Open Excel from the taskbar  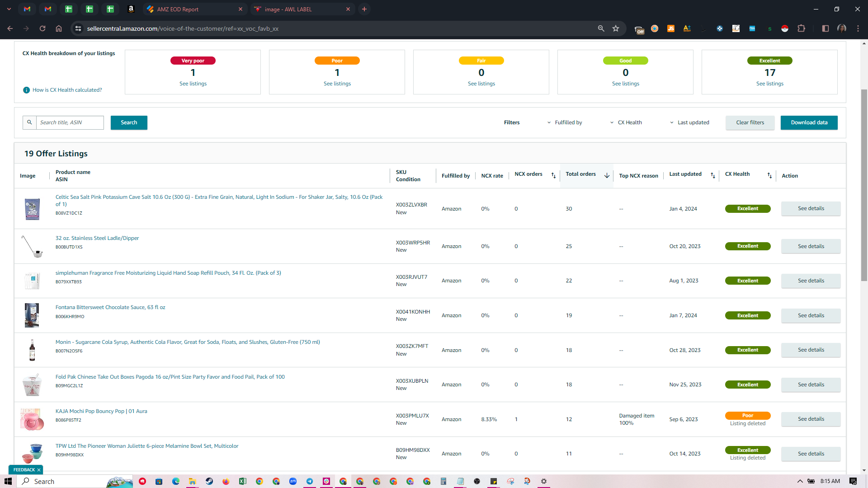pyautogui.click(x=243, y=481)
